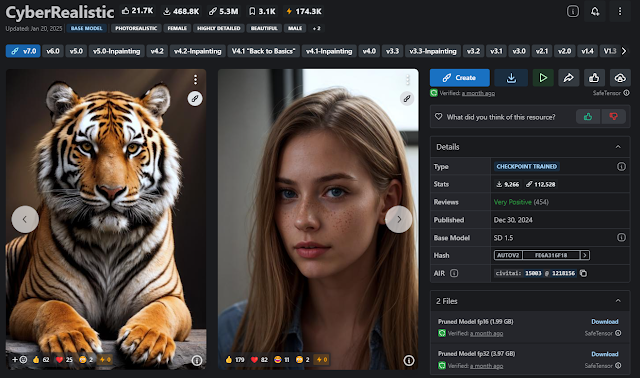Click the remix link icon on woman image
The height and width of the screenshot is (378, 640).
pyautogui.click(x=407, y=98)
